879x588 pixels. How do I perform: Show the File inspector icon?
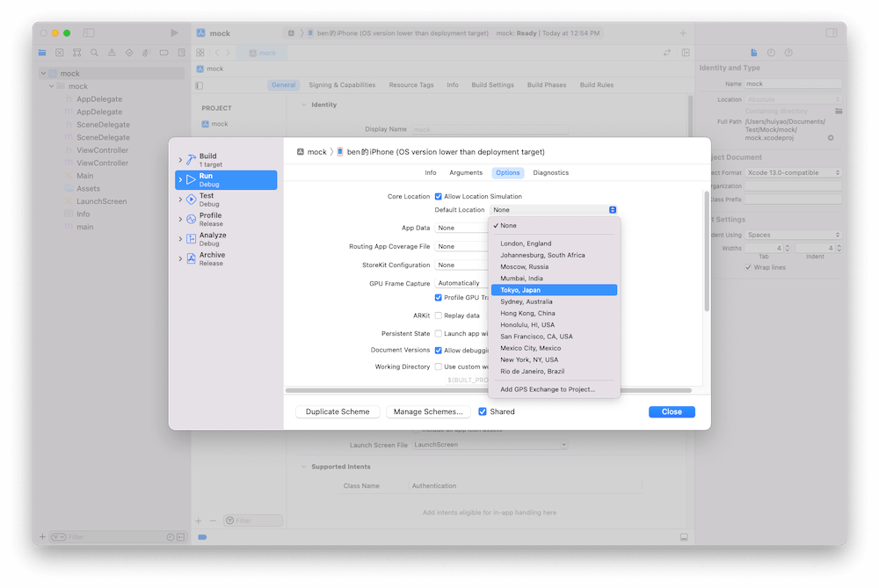tap(753, 53)
